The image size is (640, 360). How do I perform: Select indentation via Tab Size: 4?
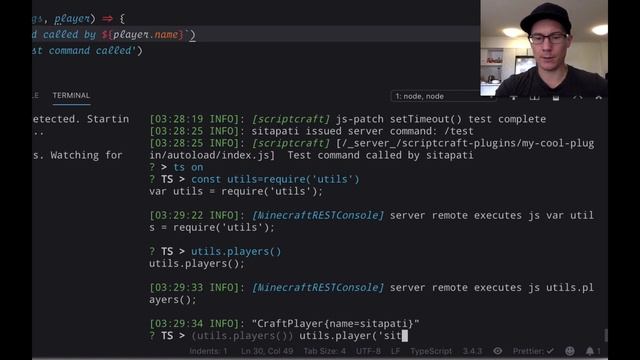[x=324, y=351]
